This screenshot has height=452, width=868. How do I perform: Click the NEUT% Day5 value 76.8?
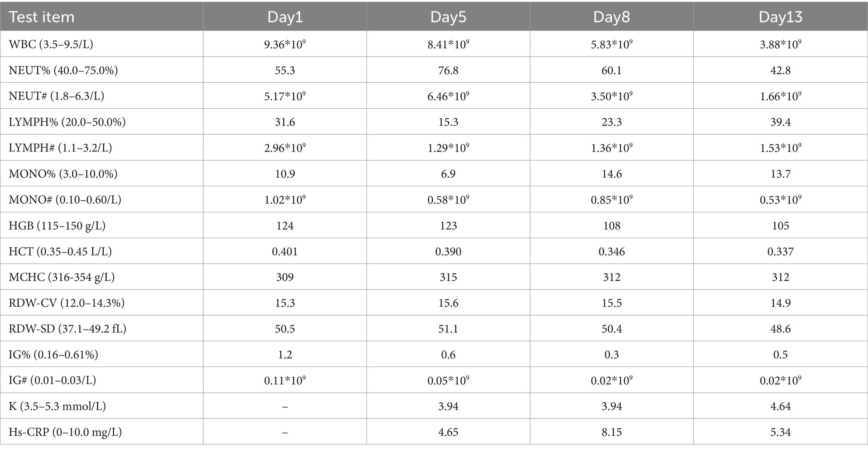[448, 70]
